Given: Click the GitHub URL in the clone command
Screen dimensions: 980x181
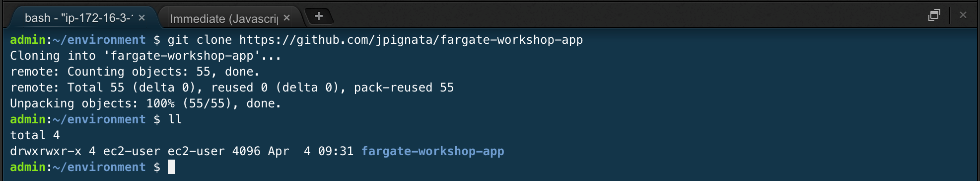Looking at the screenshot, I should [411, 40].
